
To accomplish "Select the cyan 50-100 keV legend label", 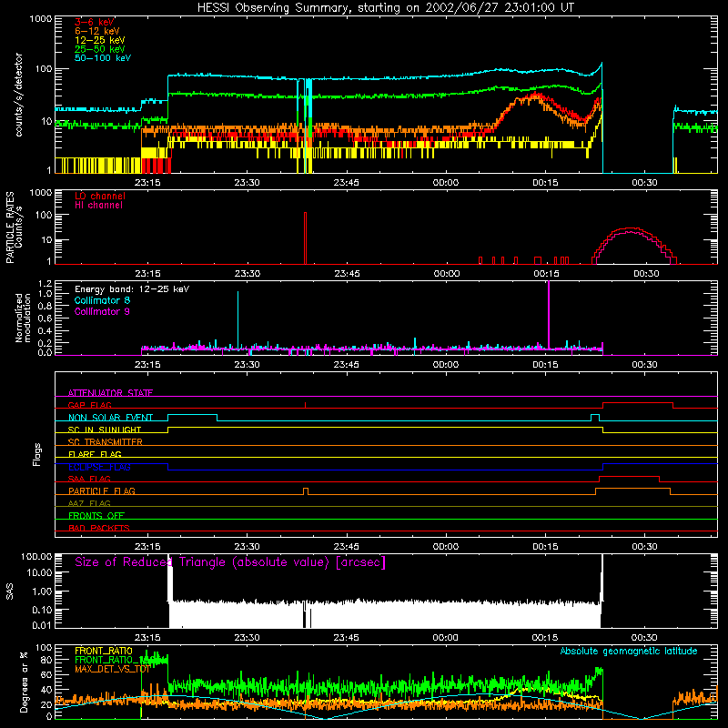I will click(x=103, y=58).
